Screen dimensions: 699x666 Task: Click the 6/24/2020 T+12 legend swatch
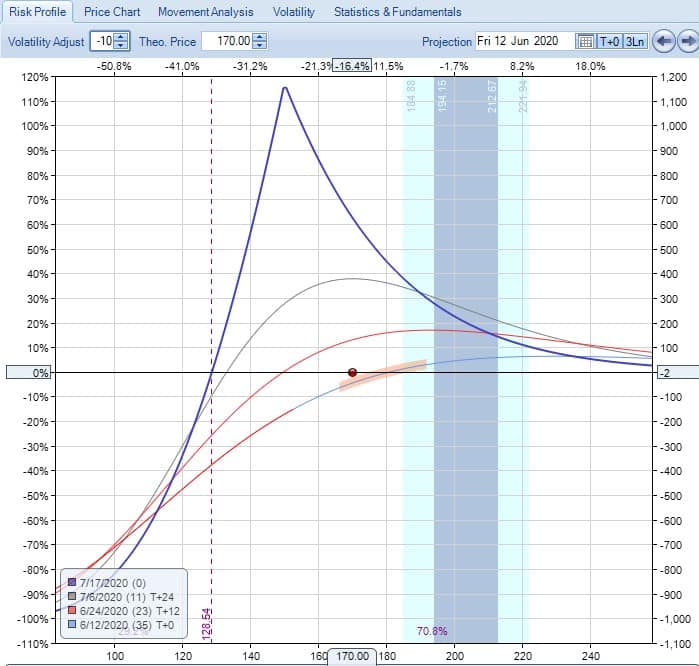72,610
